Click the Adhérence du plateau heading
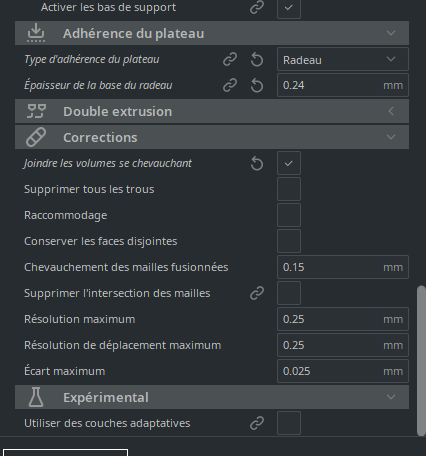 click(x=134, y=33)
